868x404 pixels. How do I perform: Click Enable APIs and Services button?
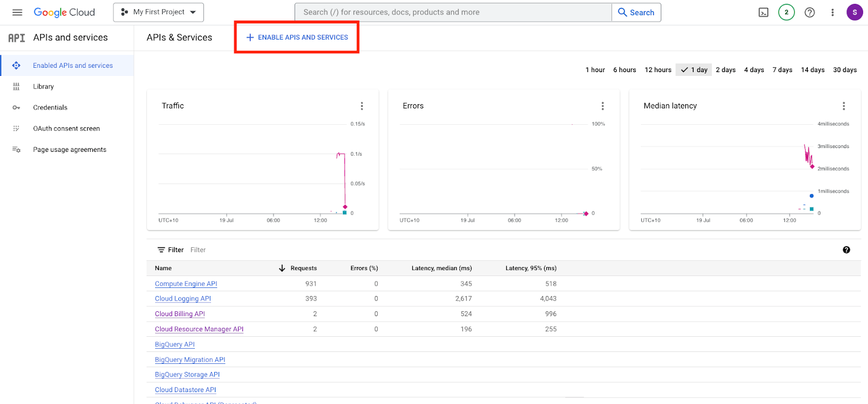[x=297, y=37]
